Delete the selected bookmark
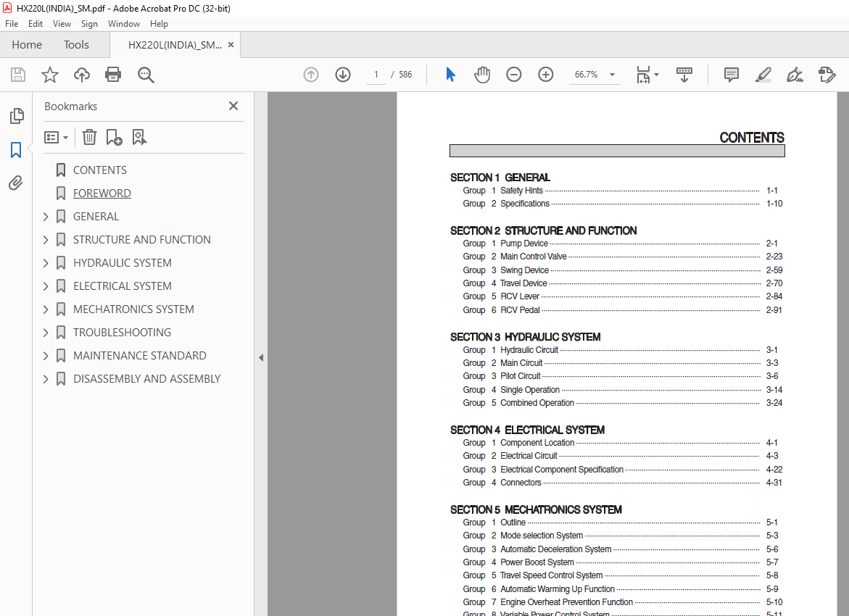This screenshot has width=849, height=616. (89, 138)
